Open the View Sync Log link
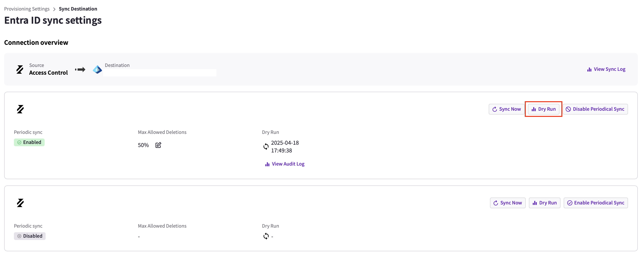Screen dimensions: 644x258 coord(606,69)
